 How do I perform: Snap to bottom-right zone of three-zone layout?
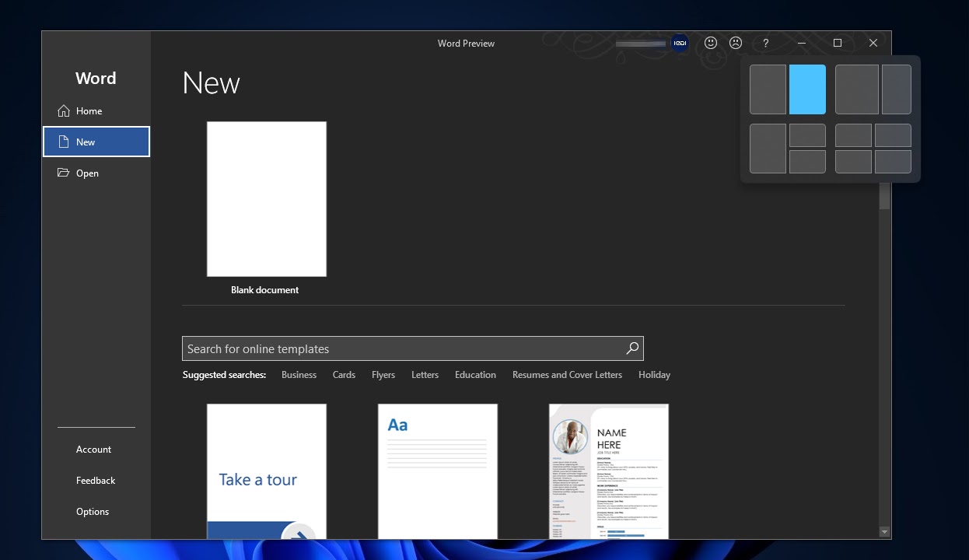(807, 162)
